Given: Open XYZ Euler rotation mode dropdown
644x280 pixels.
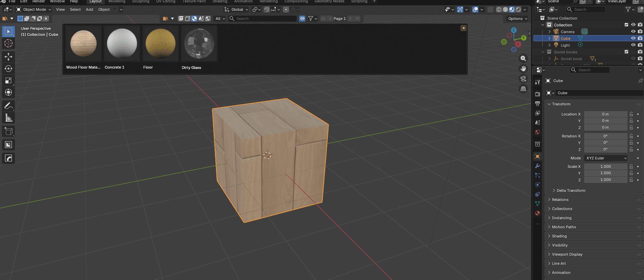Looking at the screenshot, I should (606, 158).
